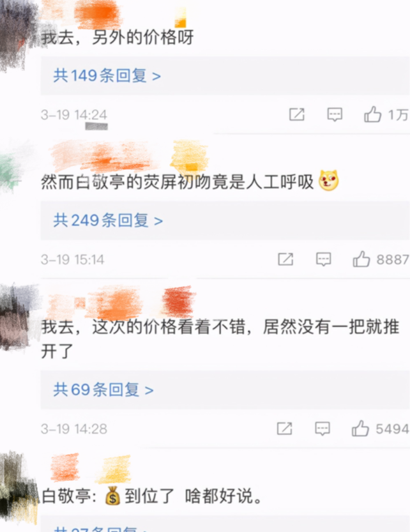Reply to the comment posted at 3-19 15:14
The width and height of the screenshot is (410, 532).
click(x=323, y=259)
